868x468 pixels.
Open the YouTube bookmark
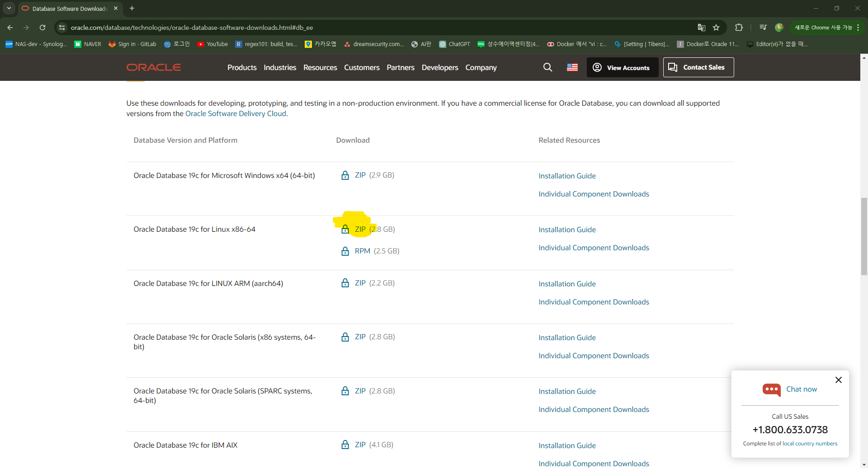click(212, 44)
